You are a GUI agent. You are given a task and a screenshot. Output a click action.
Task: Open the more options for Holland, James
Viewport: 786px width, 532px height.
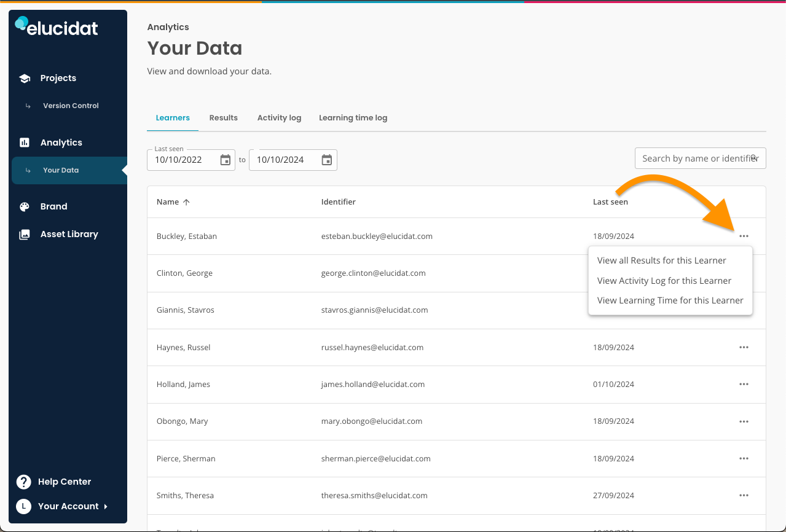pyautogui.click(x=744, y=384)
